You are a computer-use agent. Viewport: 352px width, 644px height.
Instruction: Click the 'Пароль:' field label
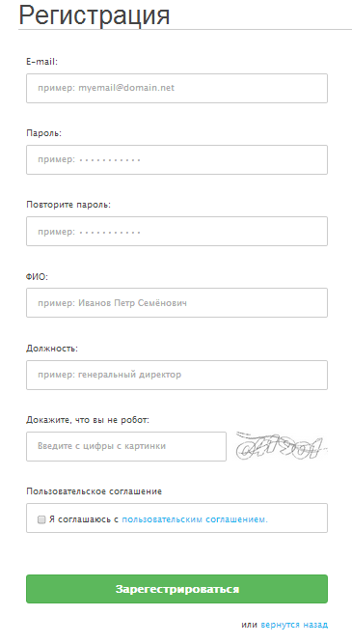[x=44, y=133]
